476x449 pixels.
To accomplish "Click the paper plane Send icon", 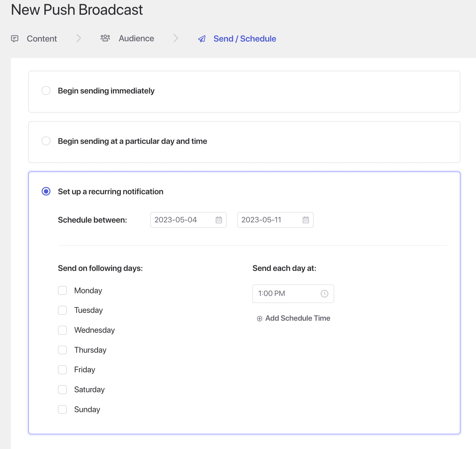I will tap(202, 39).
